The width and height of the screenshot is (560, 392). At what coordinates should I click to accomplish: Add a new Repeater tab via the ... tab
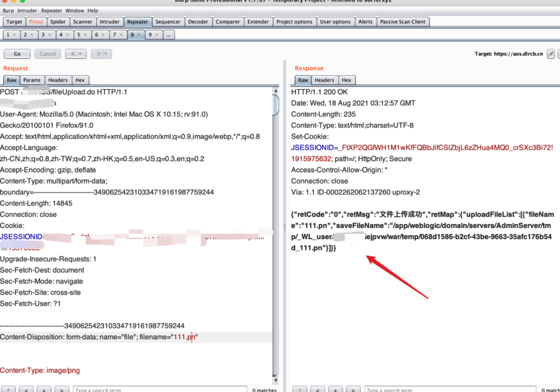(168, 35)
